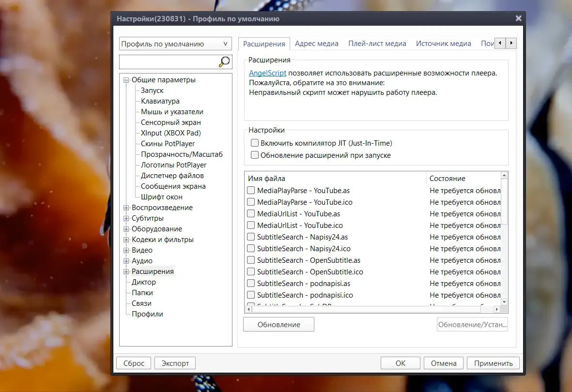This screenshot has height=392, width=572.
Task: Enable the JIT (Just-In-Time) compiler checkbox
Action: [255, 143]
